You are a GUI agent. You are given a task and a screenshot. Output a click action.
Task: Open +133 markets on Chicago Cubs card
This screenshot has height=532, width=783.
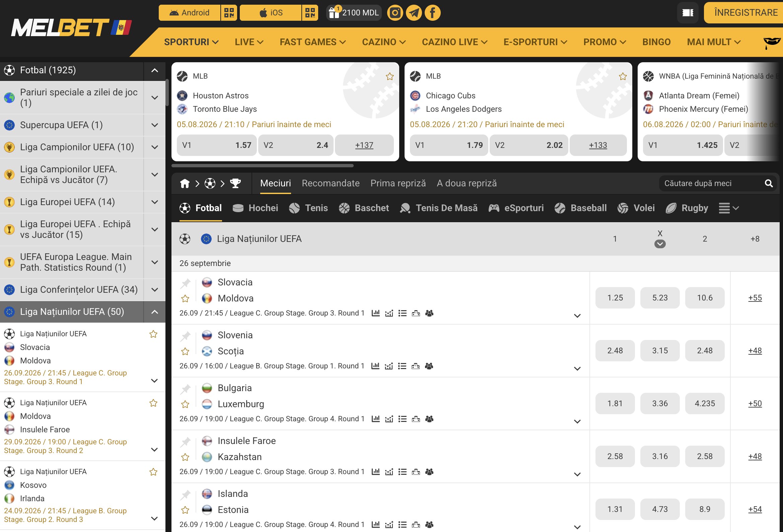[x=598, y=146]
